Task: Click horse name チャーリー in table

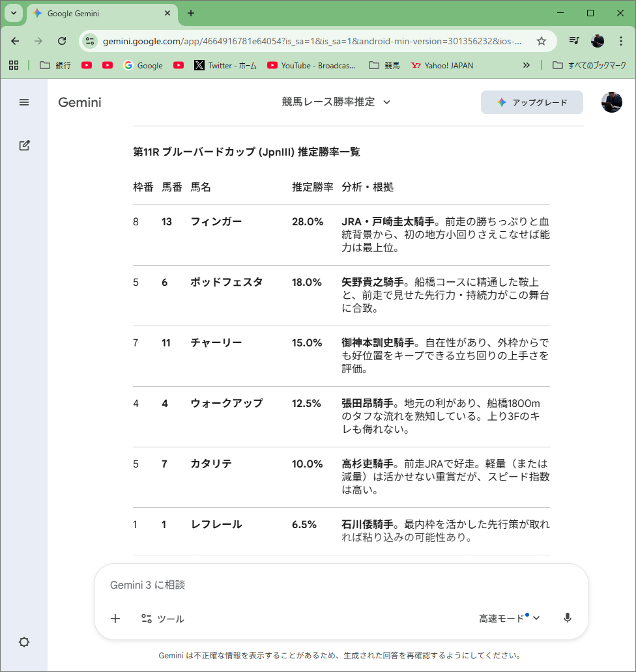Action: [x=216, y=343]
